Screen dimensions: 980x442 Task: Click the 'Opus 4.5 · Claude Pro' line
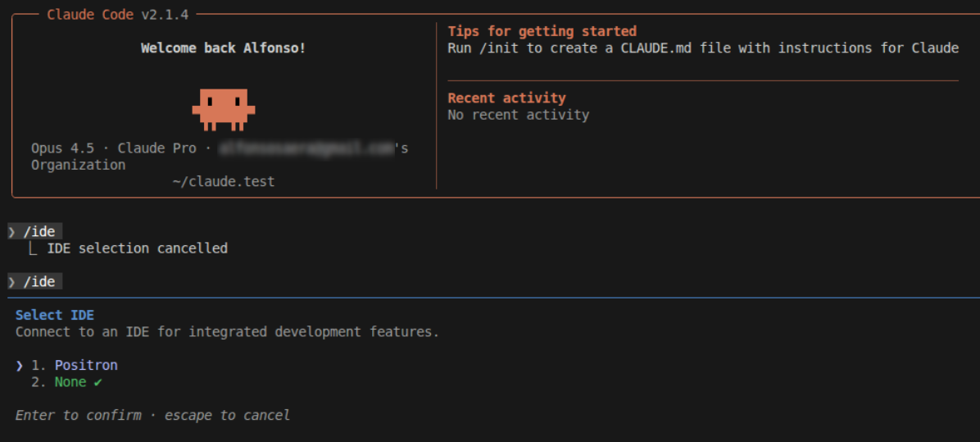[x=220, y=148]
